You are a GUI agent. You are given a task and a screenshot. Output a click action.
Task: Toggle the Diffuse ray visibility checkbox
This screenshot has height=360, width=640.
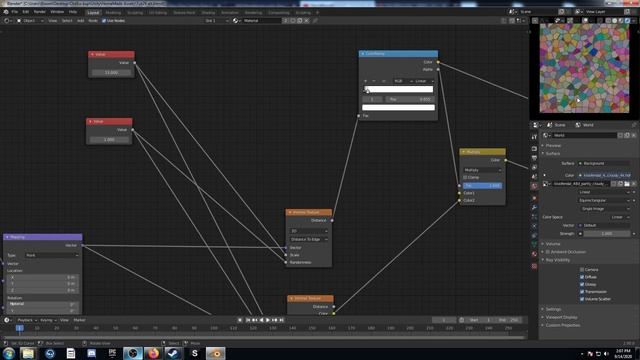click(x=582, y=277)
